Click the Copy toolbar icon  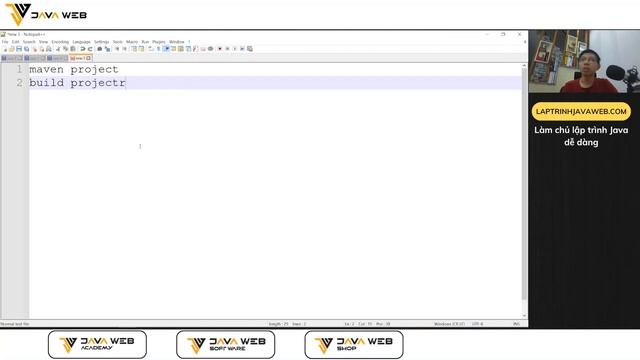(x=65, y=49)
